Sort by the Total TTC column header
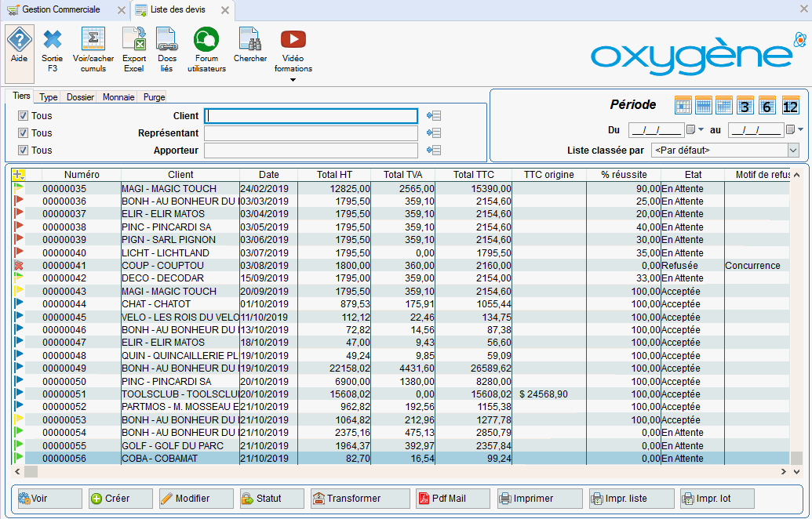Viewport: 812px width, 519px height. [x=474, y=175]
